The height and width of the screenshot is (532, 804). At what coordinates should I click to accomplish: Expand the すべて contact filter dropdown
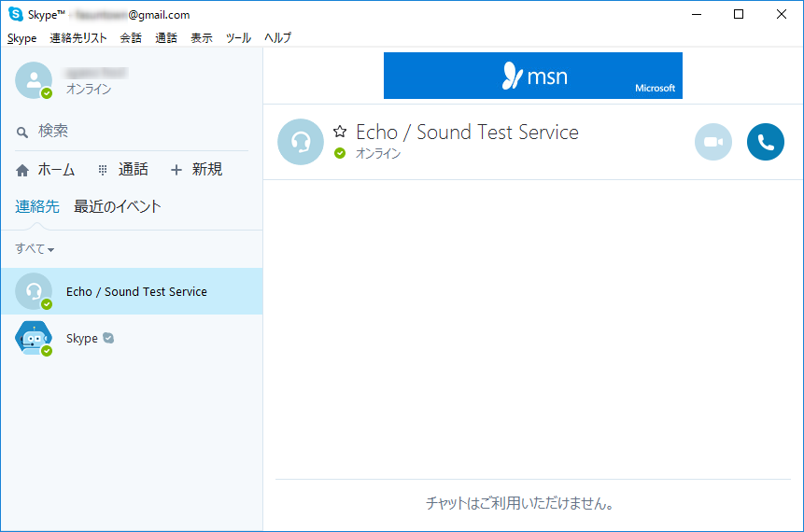pos(35,248)
